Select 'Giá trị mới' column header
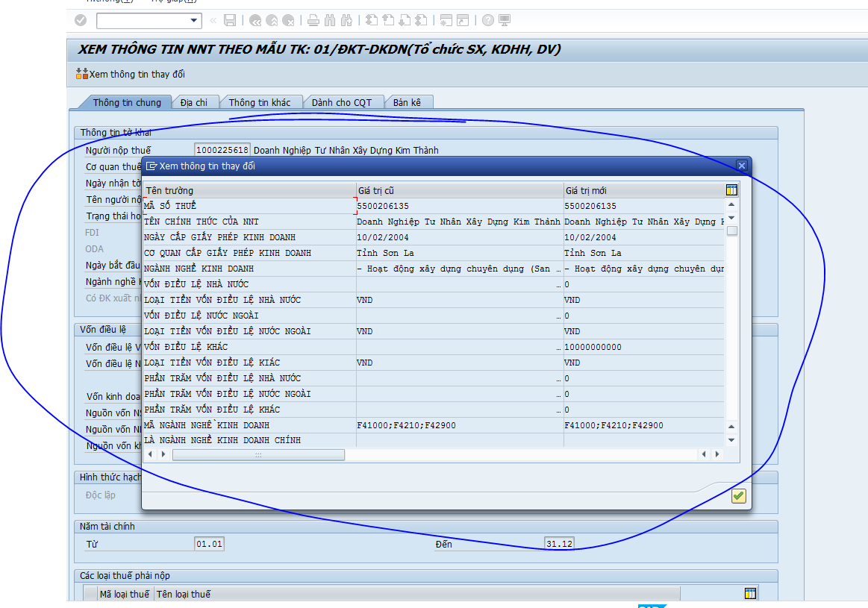Image resolution: width=868 pixels, height=608 pixels. coord(644,190)
